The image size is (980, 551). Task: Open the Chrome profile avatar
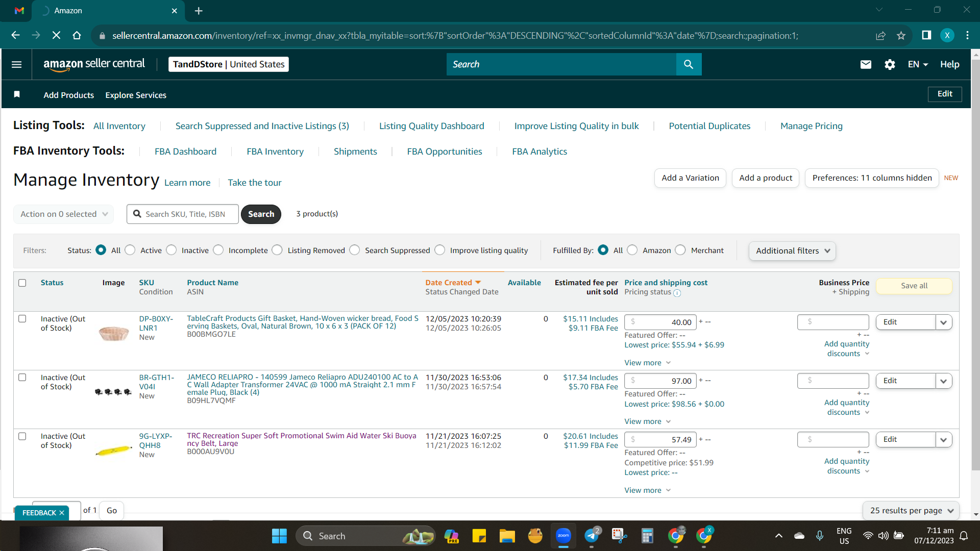tap(947, 35)
